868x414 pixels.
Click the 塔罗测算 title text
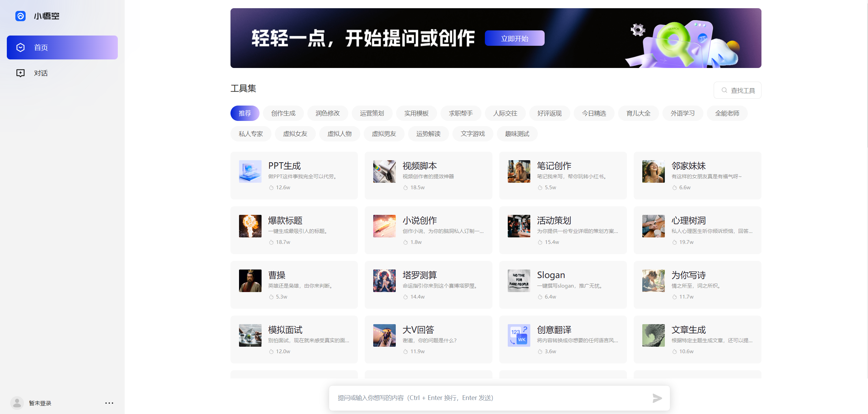click(420, 275)
